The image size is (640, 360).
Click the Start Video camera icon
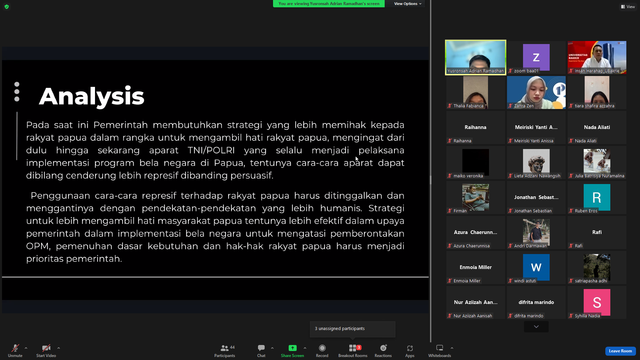click(46, 348)
